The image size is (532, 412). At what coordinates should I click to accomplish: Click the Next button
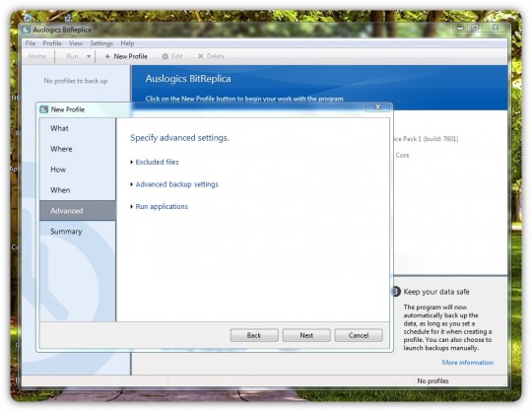coord(306,335)
